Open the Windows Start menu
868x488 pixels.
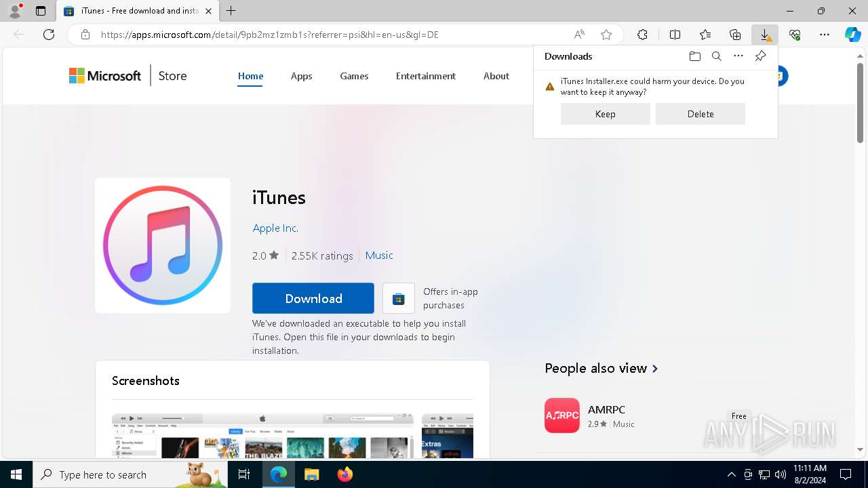[16, 474]
